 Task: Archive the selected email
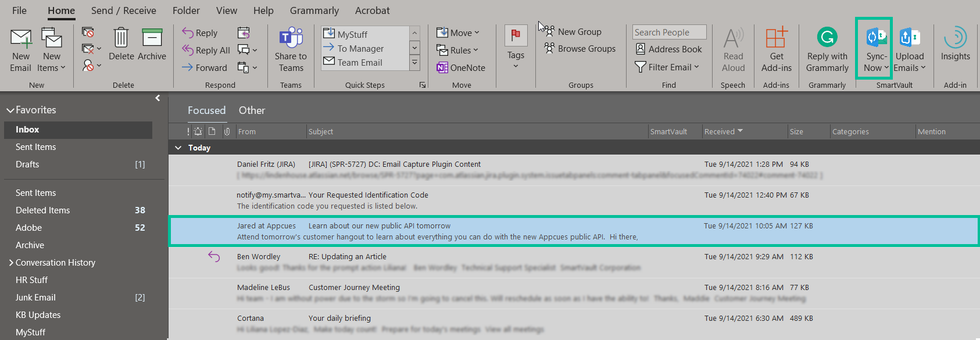pyautogui.click(x=152, y=38)
